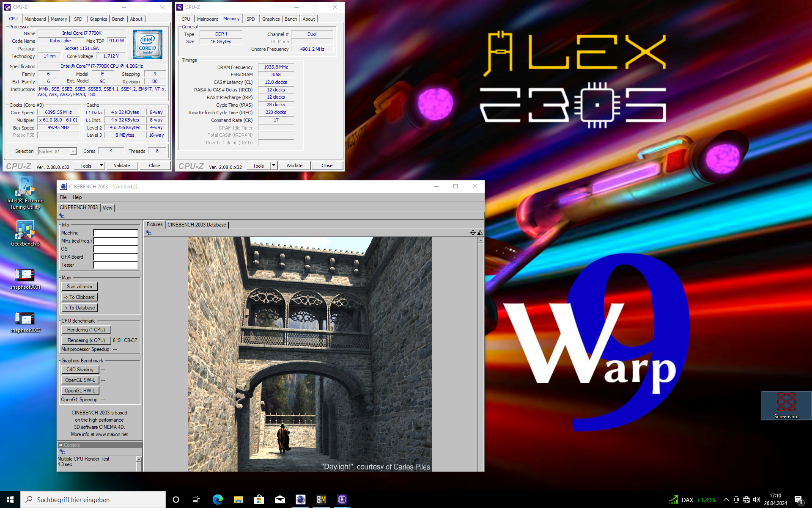This screenshot has width=812, height=508.
Task: Open SPD tab in left CPU-Z window
Action: pyautogui.click(x=78, y=19)
